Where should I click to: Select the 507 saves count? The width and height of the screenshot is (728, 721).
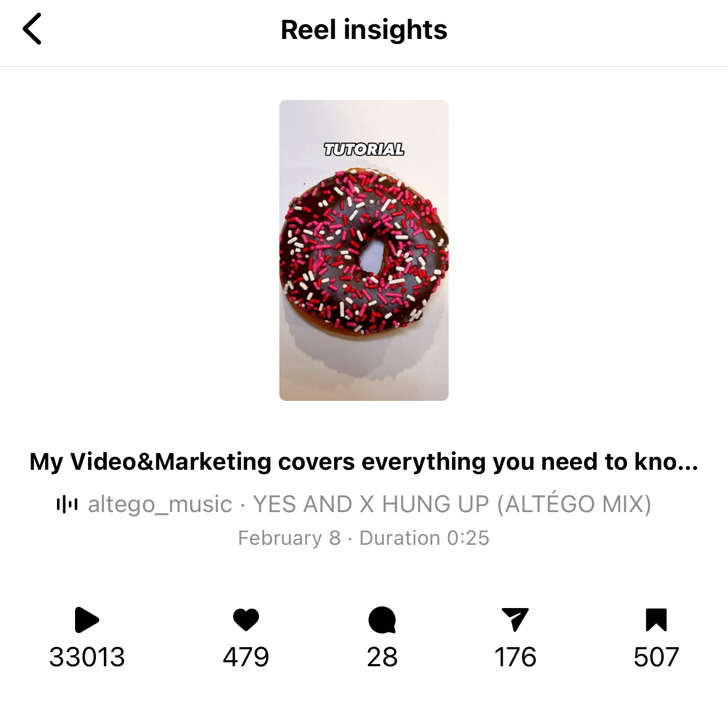pos(656,657)
